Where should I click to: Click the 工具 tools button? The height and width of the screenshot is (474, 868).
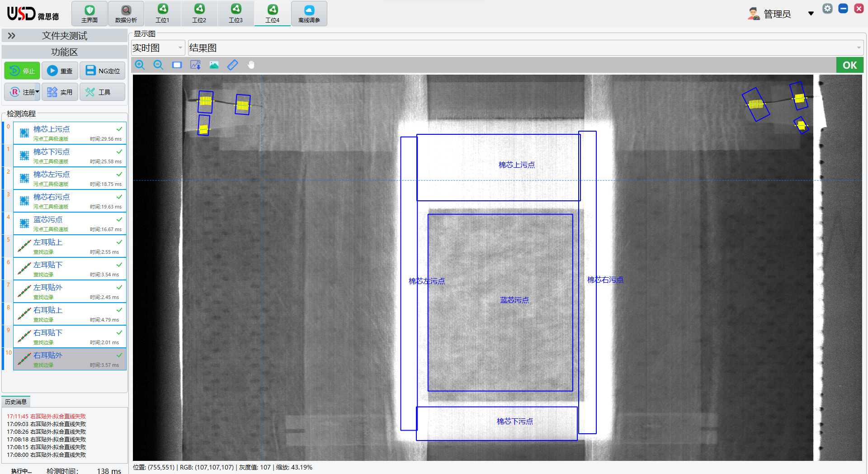[x=103, y=92]
